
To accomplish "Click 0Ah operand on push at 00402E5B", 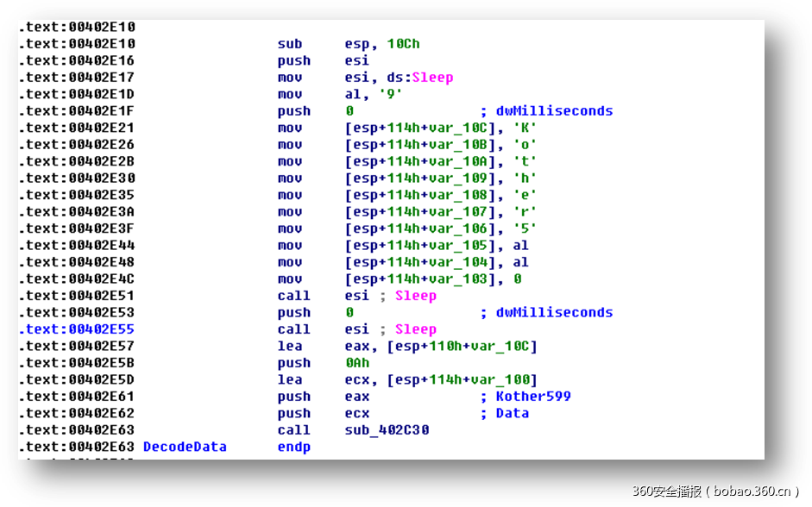I will coord(357,363).
